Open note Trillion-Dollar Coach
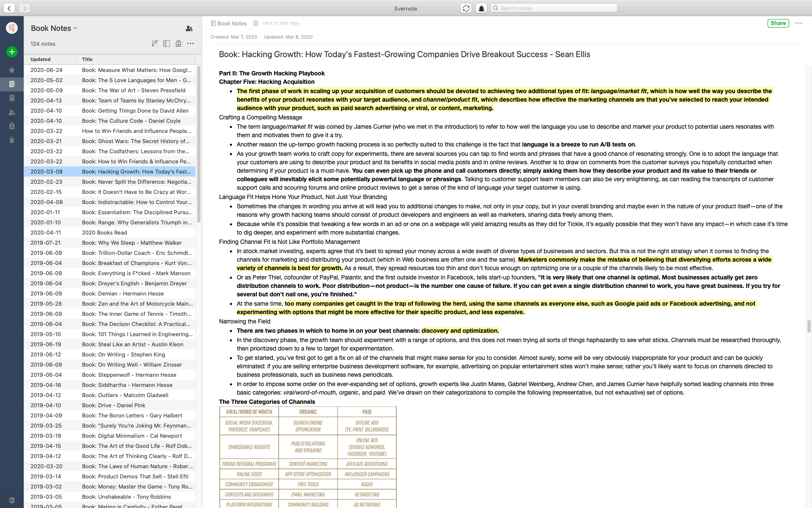This screenshot has width=812, height=508. (110, 253)
